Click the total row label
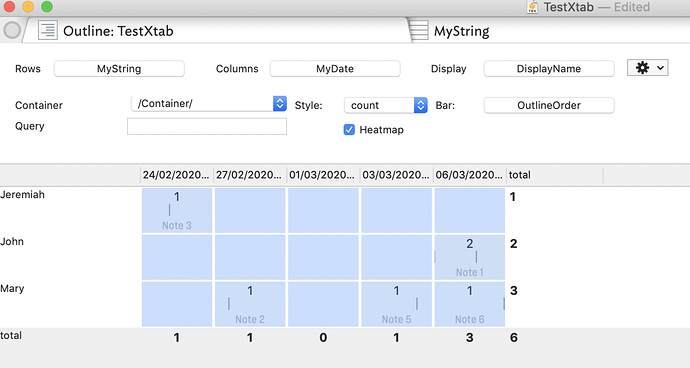Viewport: 690px width, 368px height. 11,335
